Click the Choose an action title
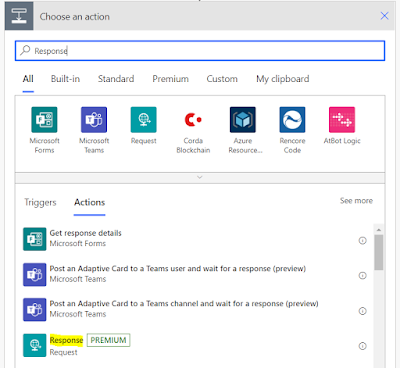The height and width of the screenshot is (368, 400). pos(75,17)
